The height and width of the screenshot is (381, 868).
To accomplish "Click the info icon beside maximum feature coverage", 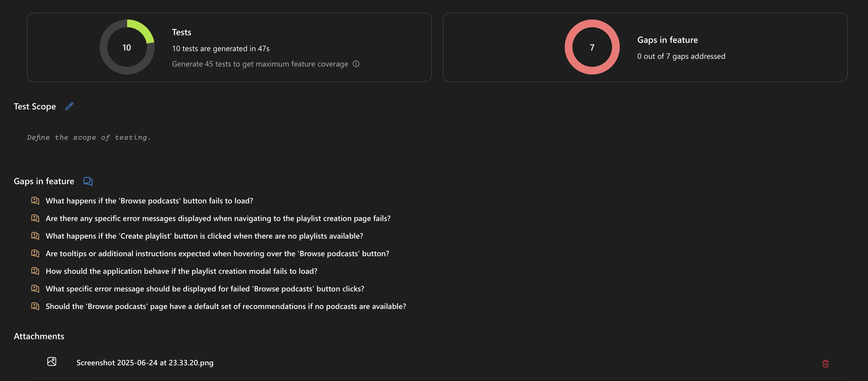I will click(x=356, y=64).
